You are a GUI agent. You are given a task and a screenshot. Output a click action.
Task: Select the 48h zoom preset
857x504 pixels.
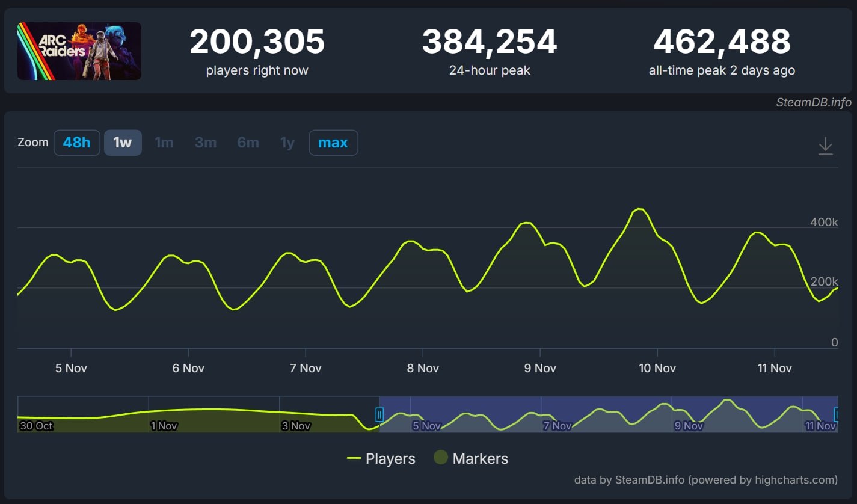coord(76,143)
